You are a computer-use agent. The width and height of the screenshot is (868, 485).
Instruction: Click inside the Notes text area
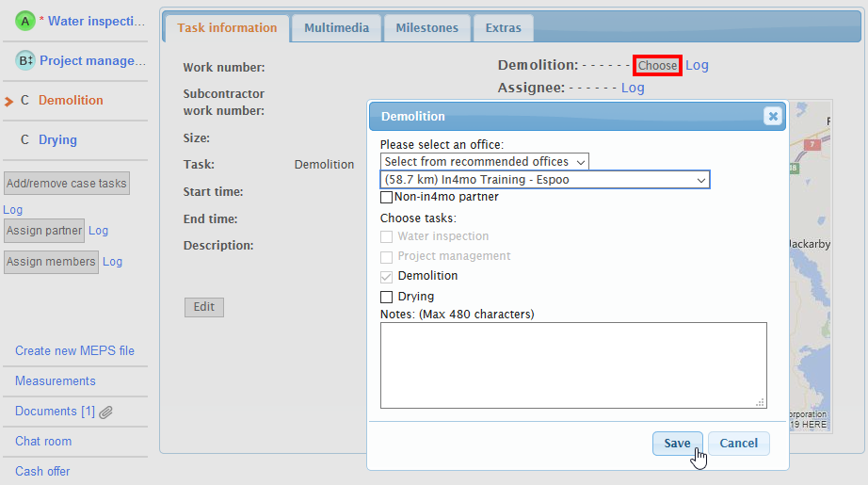point(572,364)
